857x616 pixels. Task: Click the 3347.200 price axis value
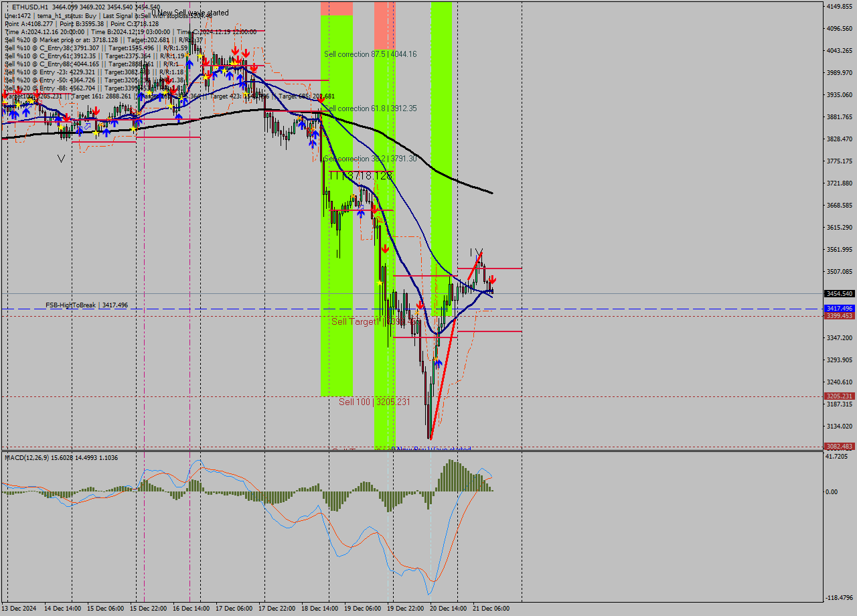[x=840, y=338]
